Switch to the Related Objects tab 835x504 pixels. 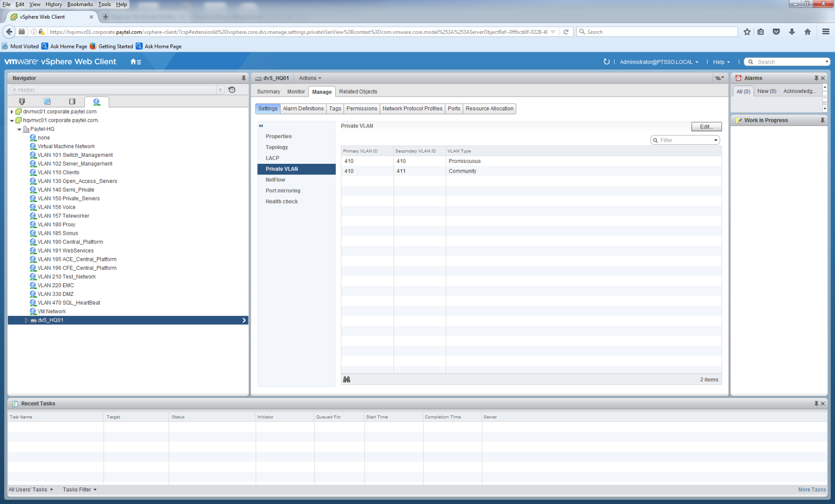(x=358, y=91)
